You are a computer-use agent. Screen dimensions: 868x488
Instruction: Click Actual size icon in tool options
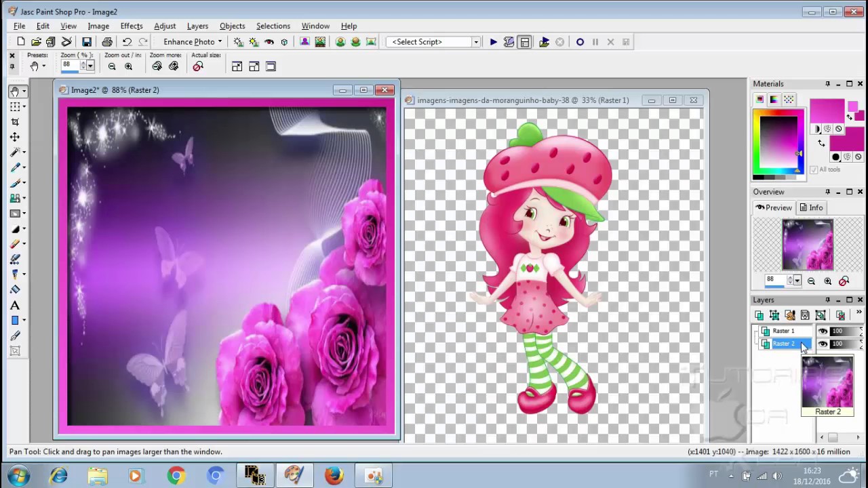tap(198, 66)
